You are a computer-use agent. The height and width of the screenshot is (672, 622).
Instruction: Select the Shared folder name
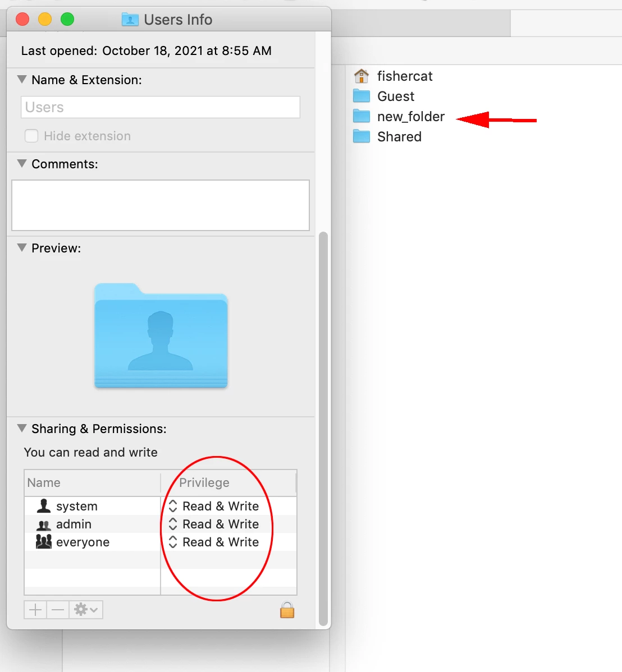coord(399,136)
